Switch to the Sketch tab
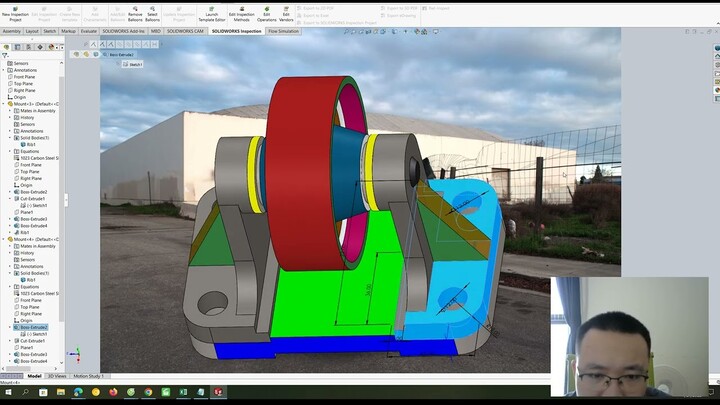Screen dimensions: 720x405 [50, 31]
